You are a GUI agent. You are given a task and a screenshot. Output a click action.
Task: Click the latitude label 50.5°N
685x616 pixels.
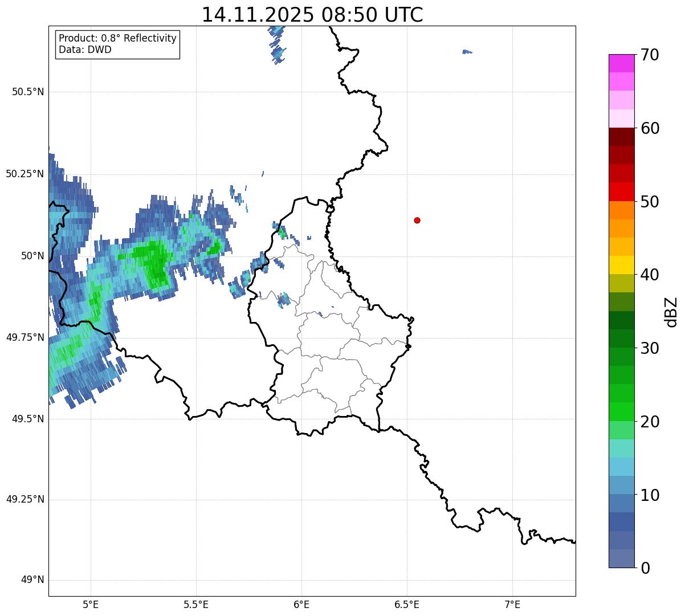pos(28,92)
